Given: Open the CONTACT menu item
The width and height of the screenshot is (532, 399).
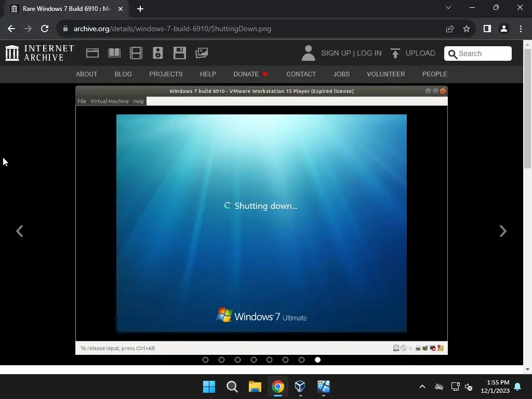Looking at the screenshot, I should pyautogui.click(x=301, y=74).
